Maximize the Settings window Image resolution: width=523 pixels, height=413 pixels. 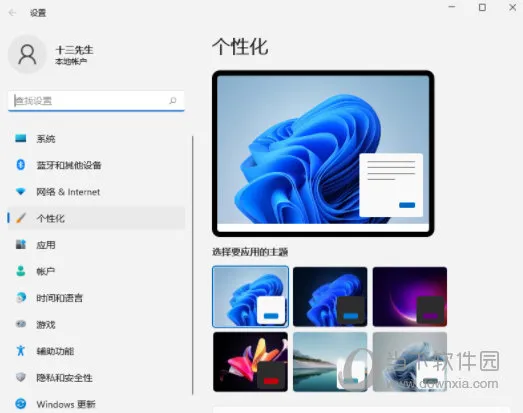coord(482,7)
